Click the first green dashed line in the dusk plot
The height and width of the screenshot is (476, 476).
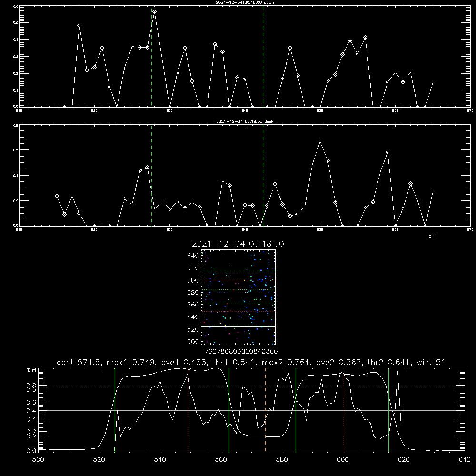[x=151, y=176]
